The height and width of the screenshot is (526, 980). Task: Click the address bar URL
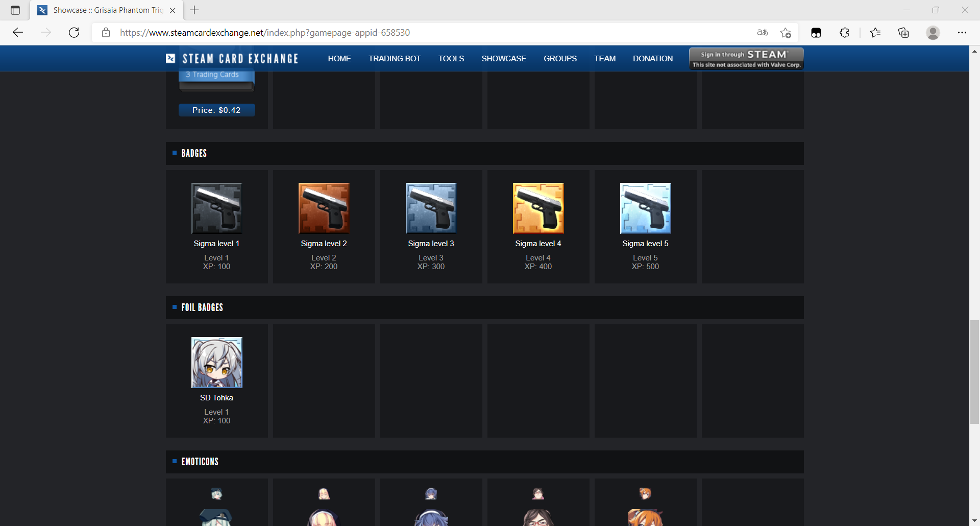[265, 33]
